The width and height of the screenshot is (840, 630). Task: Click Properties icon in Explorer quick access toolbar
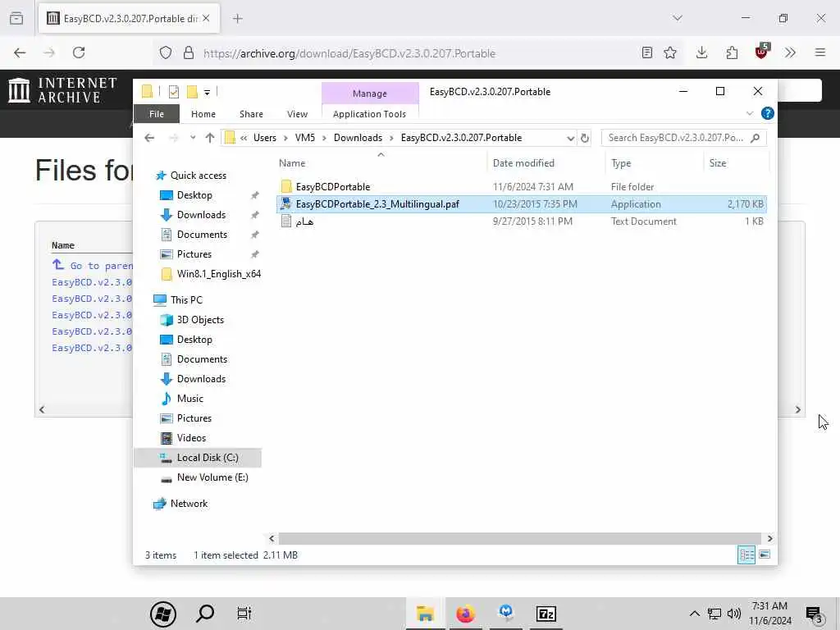174,92
